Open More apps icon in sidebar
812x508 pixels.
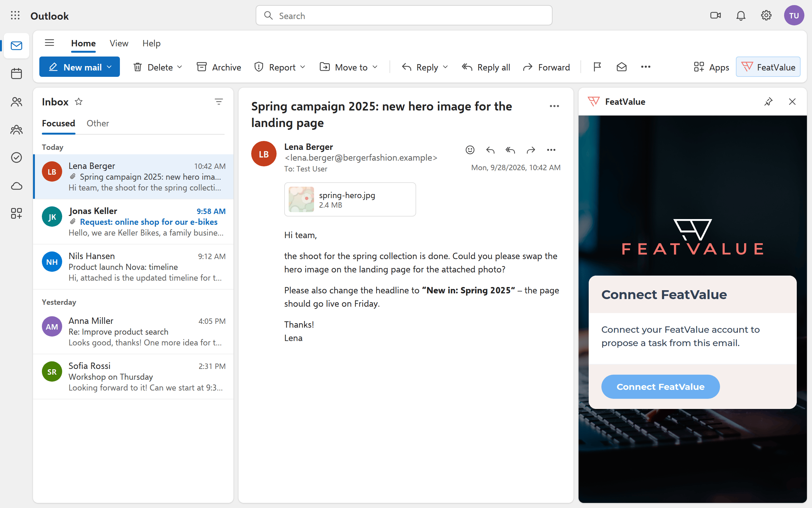pos(16,213)
